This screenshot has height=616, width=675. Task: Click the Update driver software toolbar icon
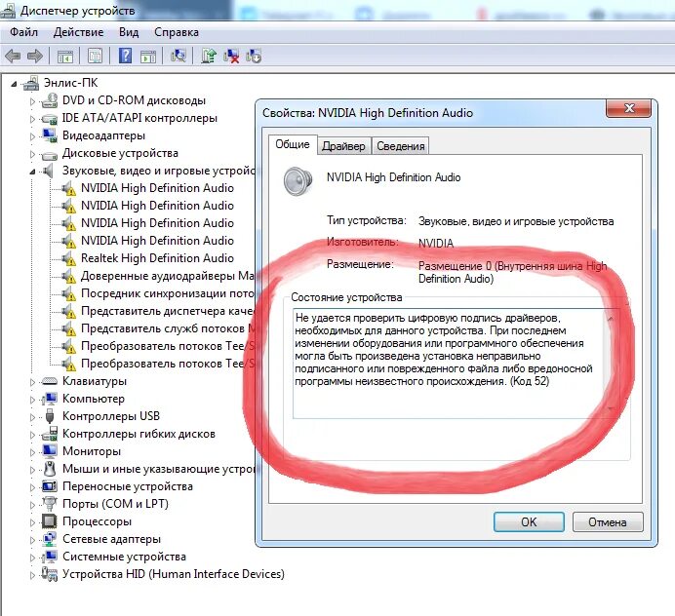(x=209, y=56)
